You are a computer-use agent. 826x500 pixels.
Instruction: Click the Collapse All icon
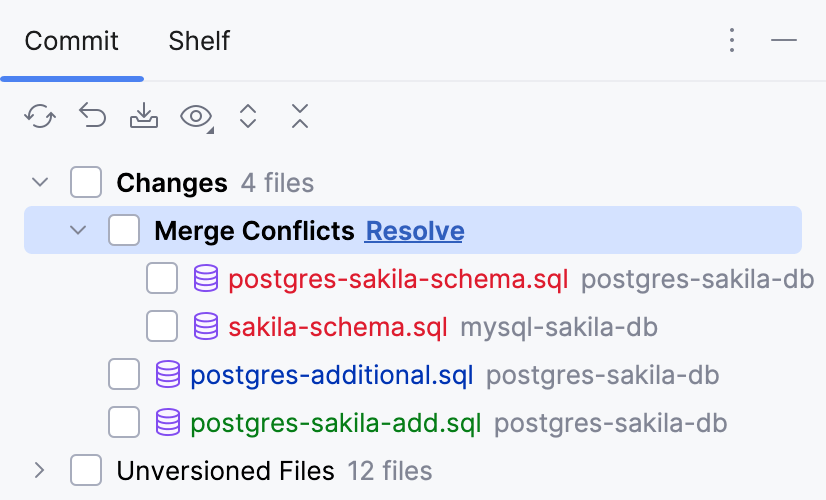click(x=299, y=117)
